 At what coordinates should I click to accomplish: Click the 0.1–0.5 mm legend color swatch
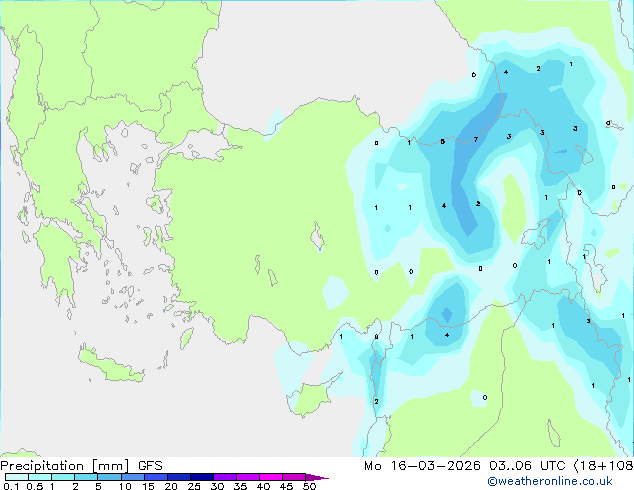pyautogui.click(x=17, y=477)
